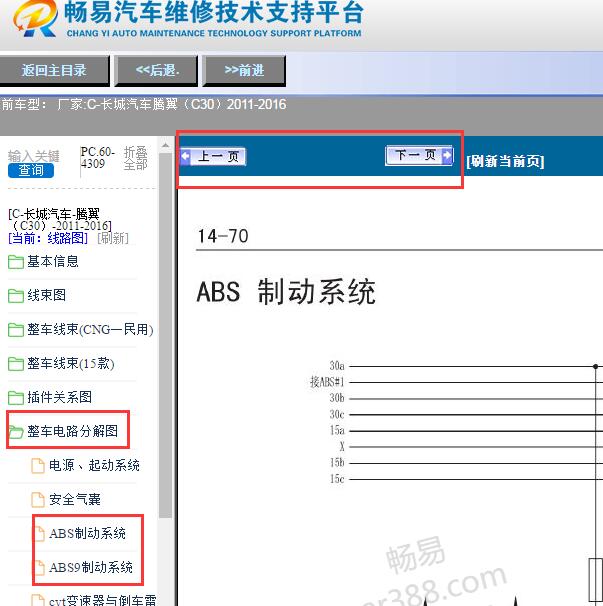Open the ABS制动系统 document
Screen dimensions: 603x606
pyautogui.click(x=87, y=533)
